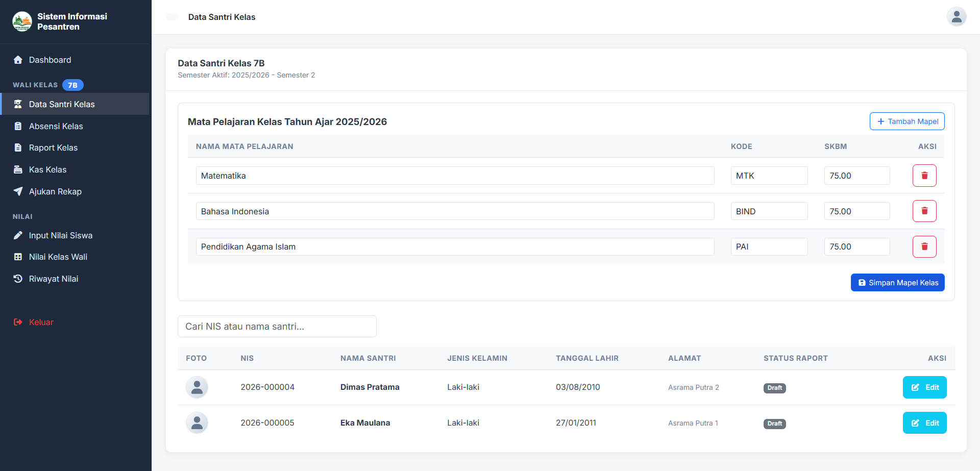980x471 pixels.
Task: Click the 7B class badge
Action: (x=72, y=85)
